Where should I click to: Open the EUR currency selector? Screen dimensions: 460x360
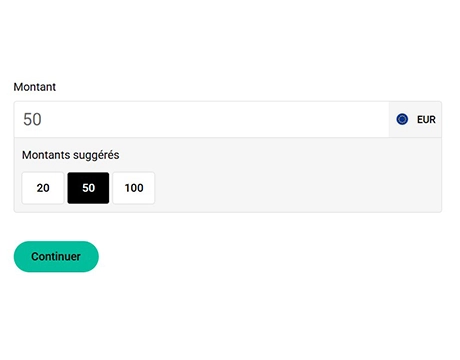coord(415,119)
